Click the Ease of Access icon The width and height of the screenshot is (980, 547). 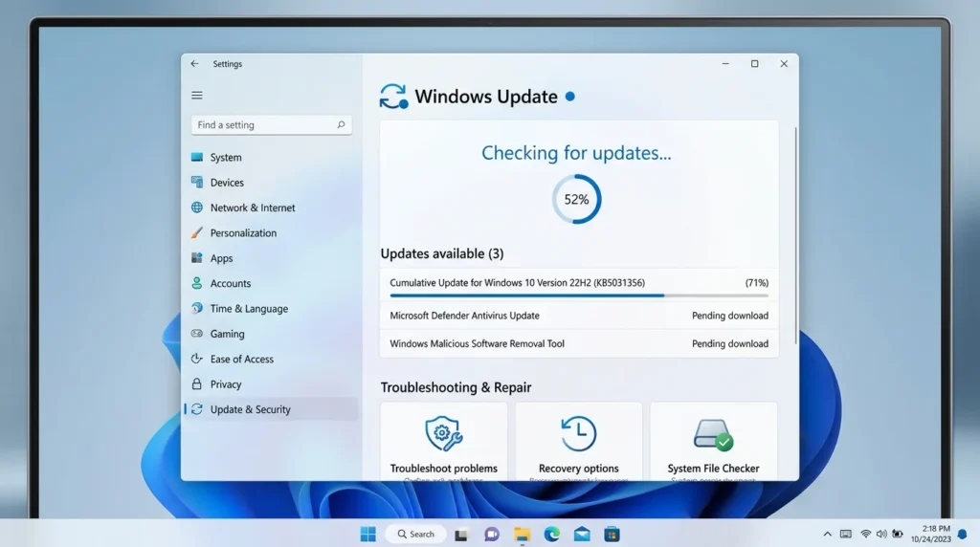point(197,359)
